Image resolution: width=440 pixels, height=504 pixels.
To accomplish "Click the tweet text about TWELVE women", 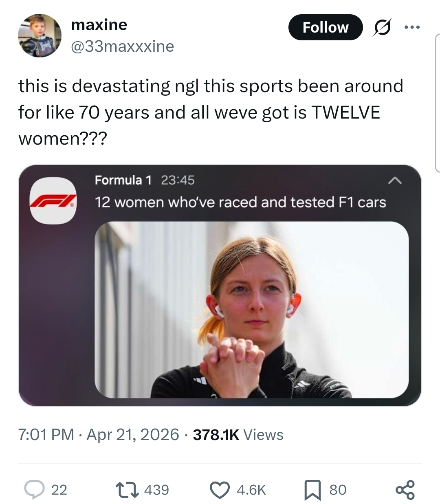I will tap(210, 112).
